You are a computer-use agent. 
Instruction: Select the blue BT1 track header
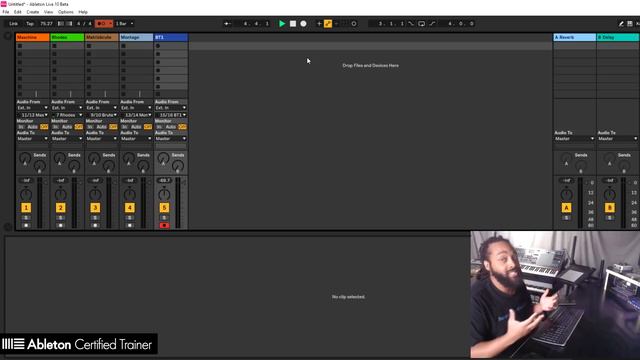[171, 37]
